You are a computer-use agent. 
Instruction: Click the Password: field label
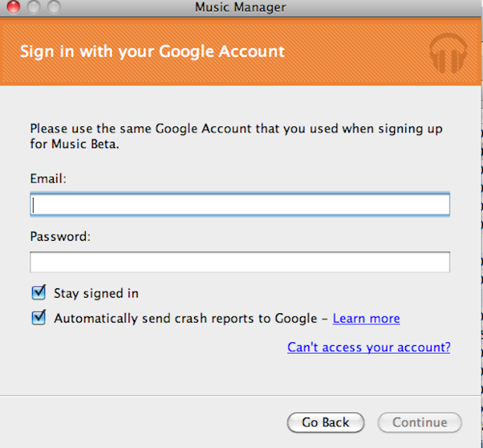(61, 236)
